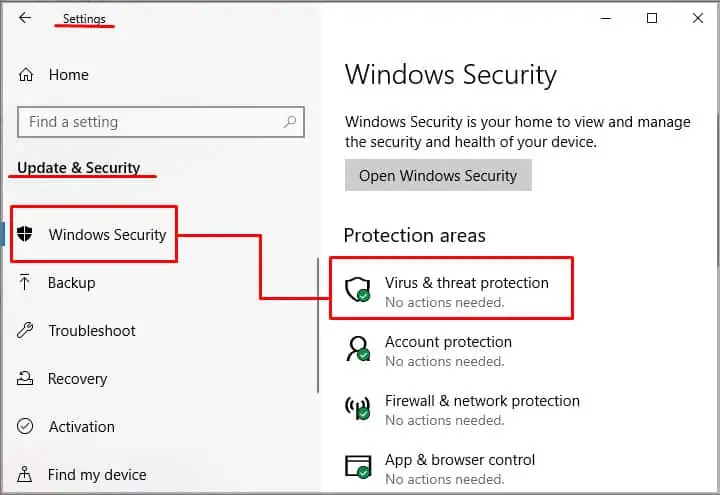Click the back arrow icon
The width and height of the screenshot is (720, 495).
click(25, 18)
